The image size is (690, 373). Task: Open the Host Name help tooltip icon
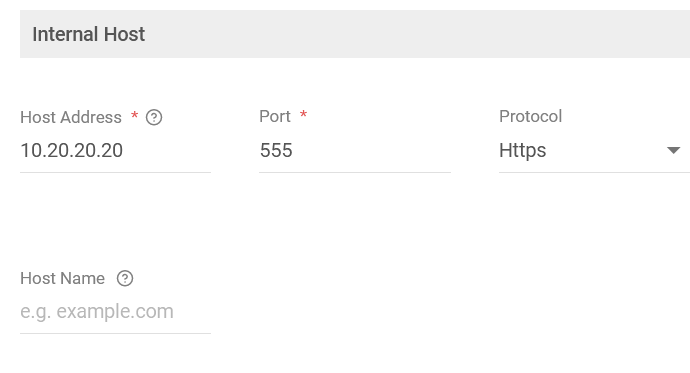pyautogui.click(x=125, y=278)
